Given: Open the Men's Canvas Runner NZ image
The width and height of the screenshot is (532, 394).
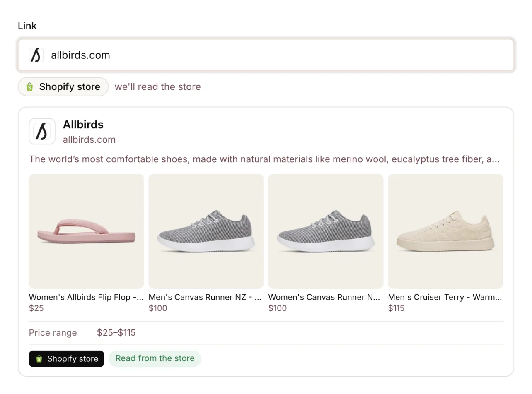Looking at the screenshot, I should click(206, 231).
